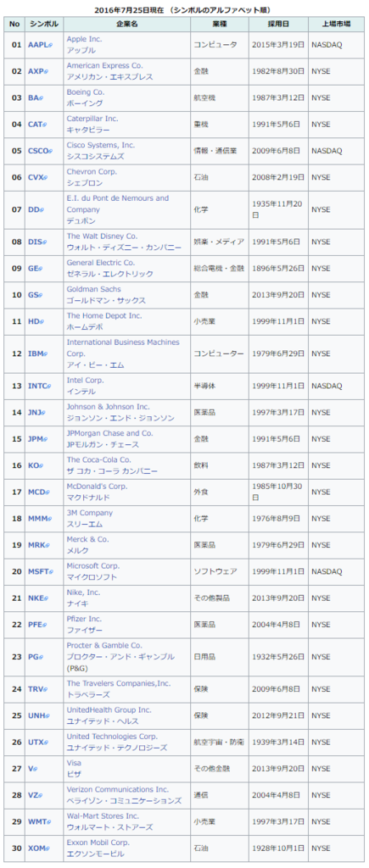Select the Apple Inc. company name
The image size is (369, 868).
85,39
